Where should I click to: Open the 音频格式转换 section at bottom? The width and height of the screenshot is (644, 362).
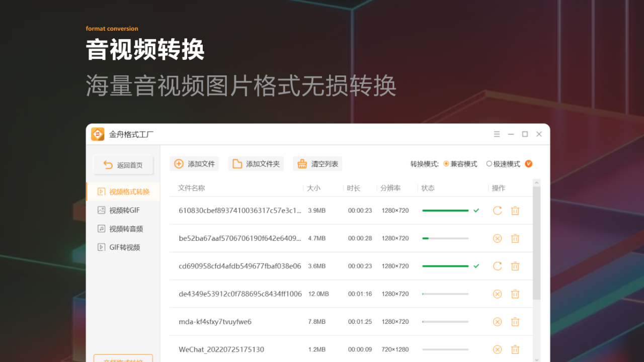coord(123,359)
